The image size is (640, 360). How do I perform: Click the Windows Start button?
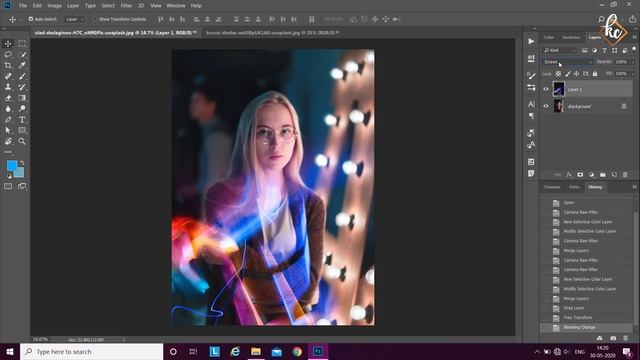pos(10,351)
